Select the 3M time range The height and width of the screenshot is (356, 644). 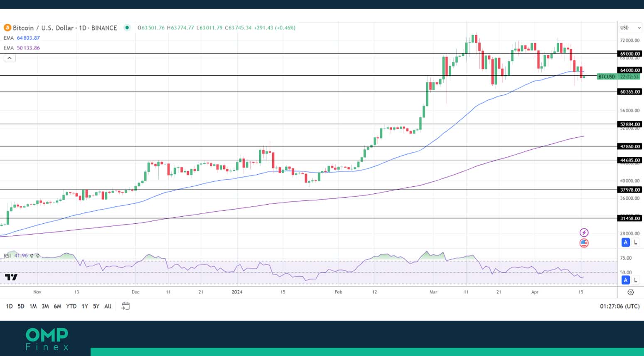click(x=45, y=307)
